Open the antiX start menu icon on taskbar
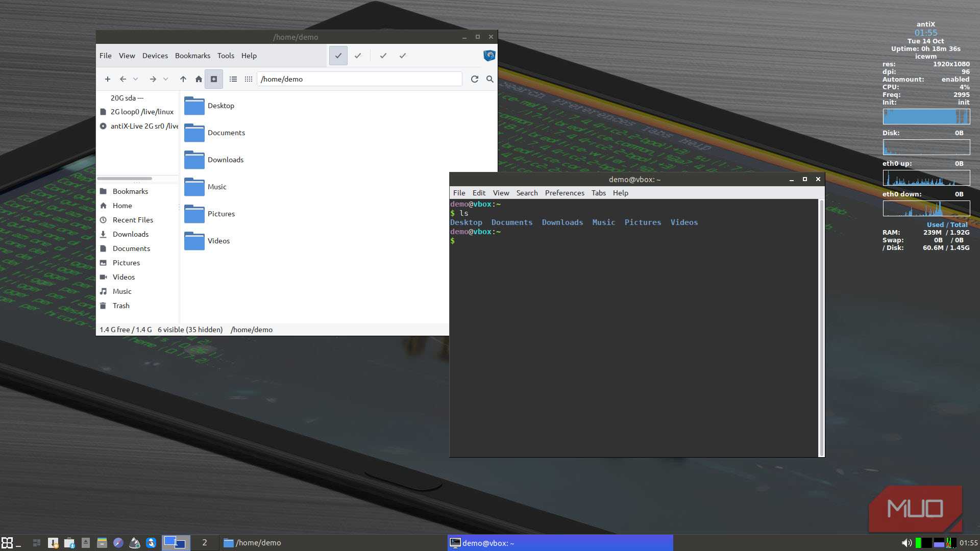 click(7, 543)
